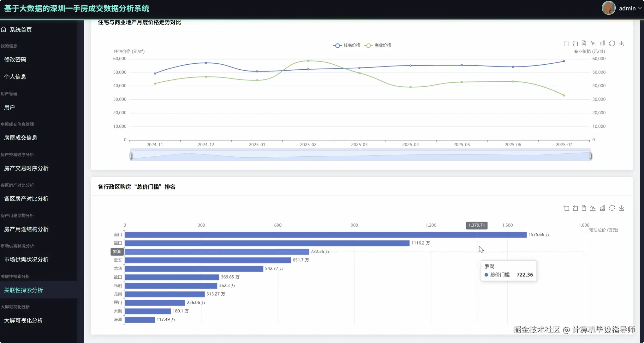Screen dimensions: 644x343
Task: Save district ranking chart as image
Action: pos(621,208)
